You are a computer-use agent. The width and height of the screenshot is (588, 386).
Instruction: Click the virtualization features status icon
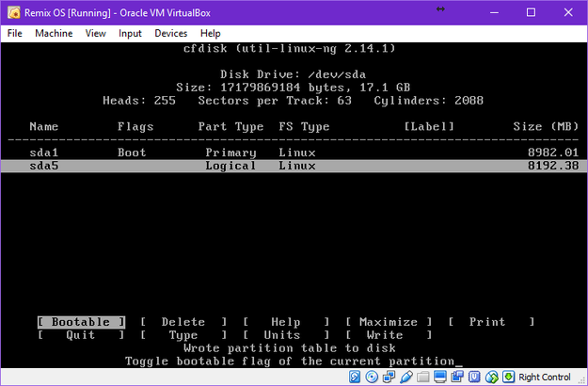click(x=475, y=377)
